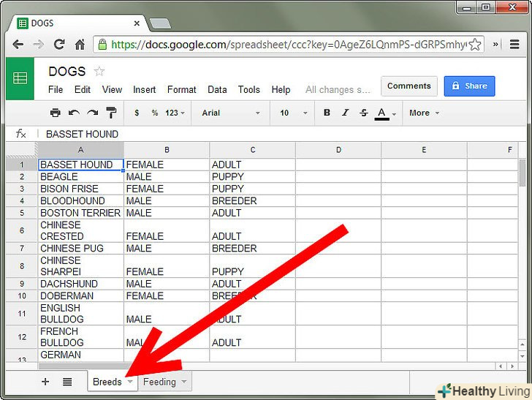Viewport: 532px width, 400px height.
Task: Reload the current page
Action: point(59,45)
